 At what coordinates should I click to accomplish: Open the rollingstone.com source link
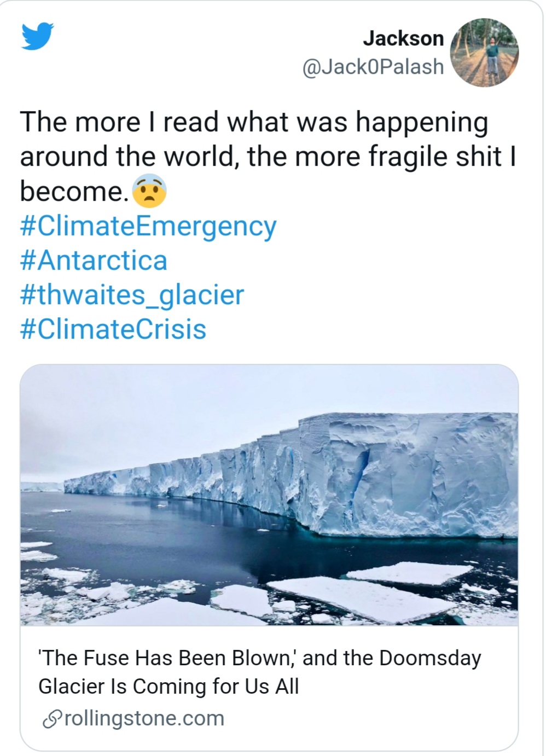point(144,718)
